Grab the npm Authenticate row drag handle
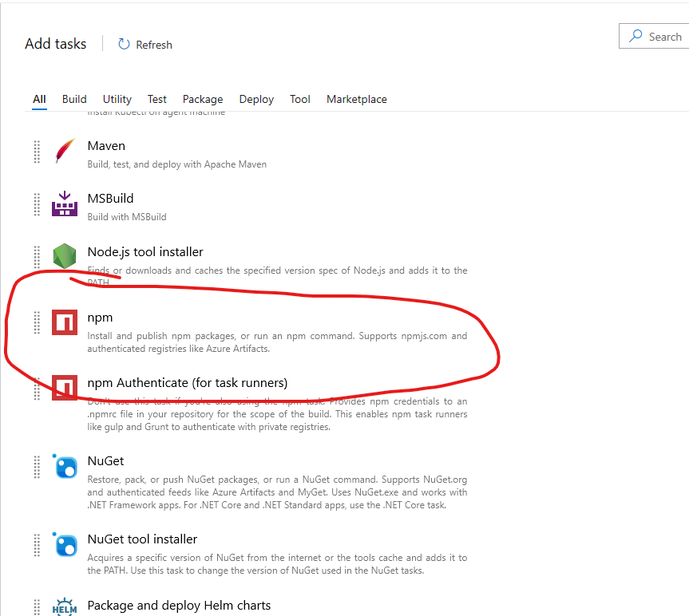This screenshot has height=616, width=689. point(37,388)
